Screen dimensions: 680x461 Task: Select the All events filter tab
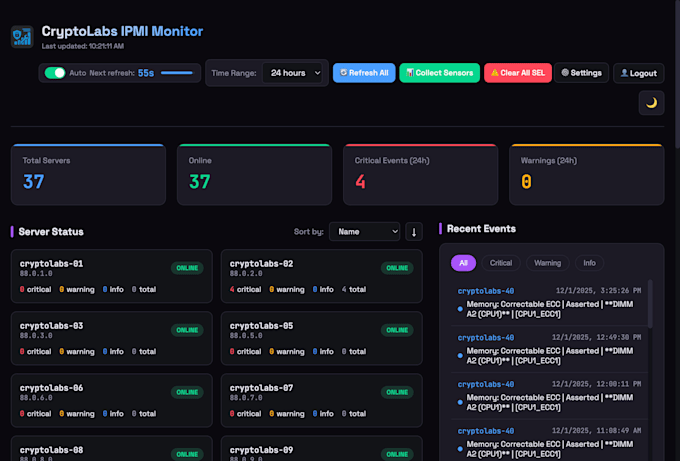[463, 263]
